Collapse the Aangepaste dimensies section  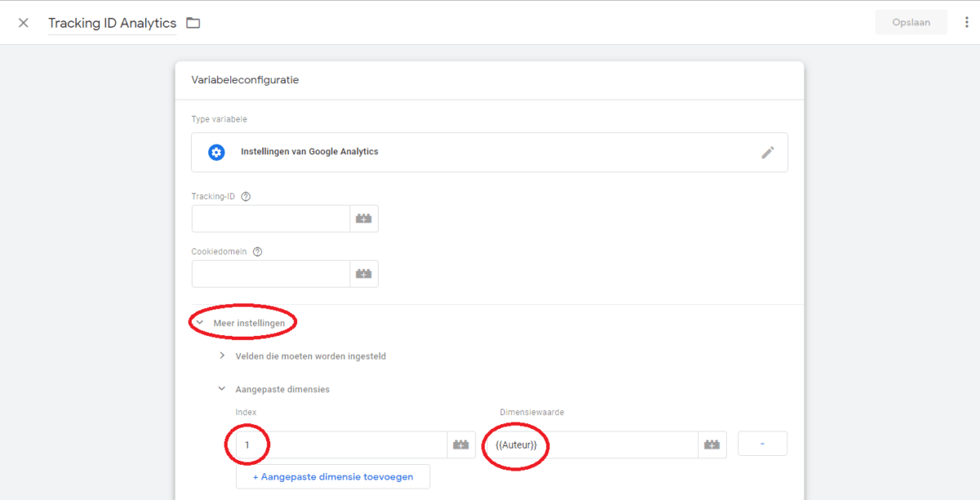pos(274,390)
